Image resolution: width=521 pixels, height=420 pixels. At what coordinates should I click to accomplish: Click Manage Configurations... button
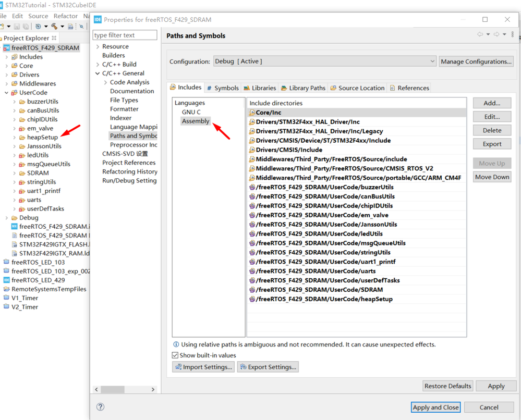(476, 61)
